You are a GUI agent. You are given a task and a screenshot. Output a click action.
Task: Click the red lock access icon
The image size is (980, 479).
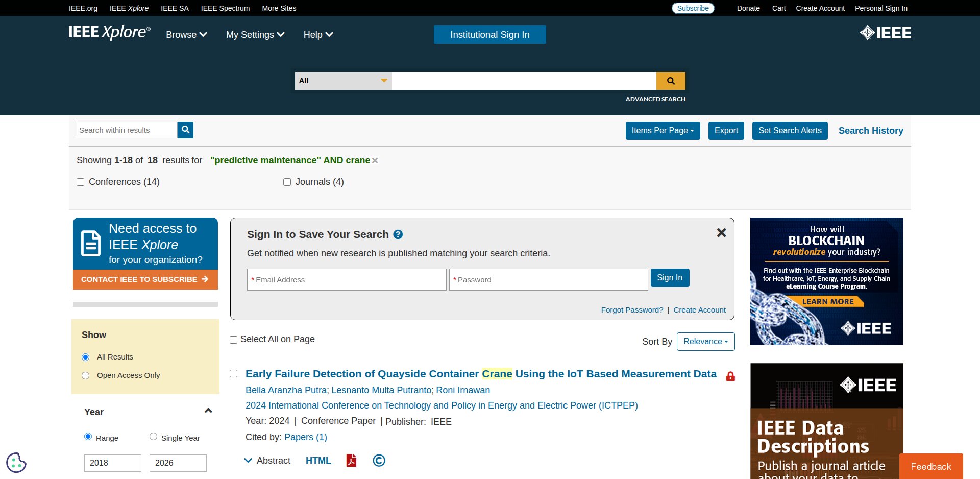[730, 376]
